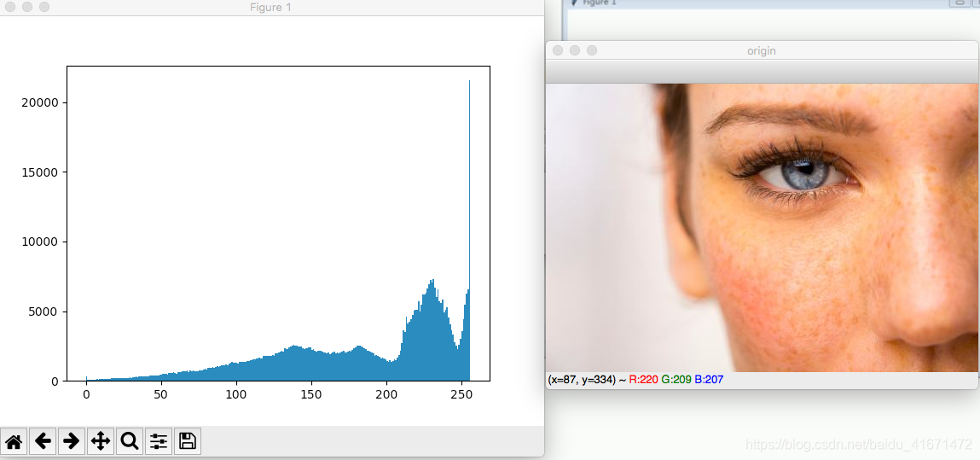Click the x-axis label 200
The width and height of the screenshot is (980, 460).
tap(386, 394)
